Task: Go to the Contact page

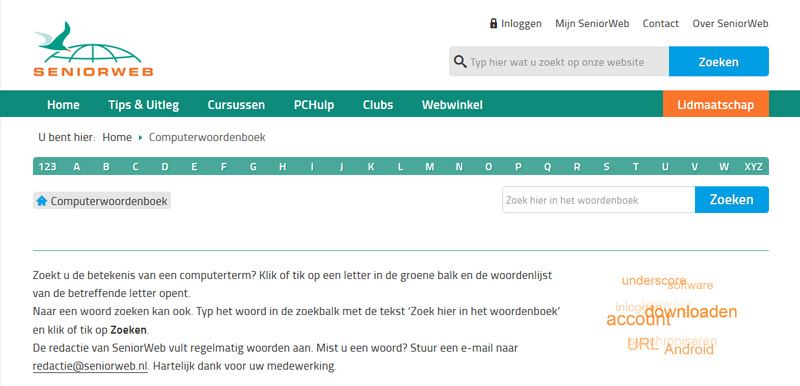Action: tap(660, 23)
